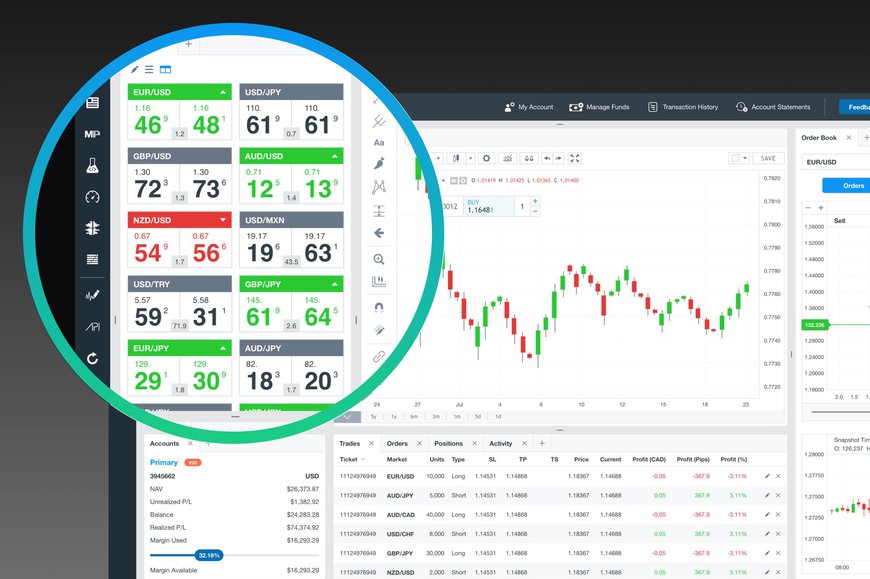Viewport: 870px width, 579px height.
Task: Select the magnet tool in drawing toolbar
Action: [379, 308]
